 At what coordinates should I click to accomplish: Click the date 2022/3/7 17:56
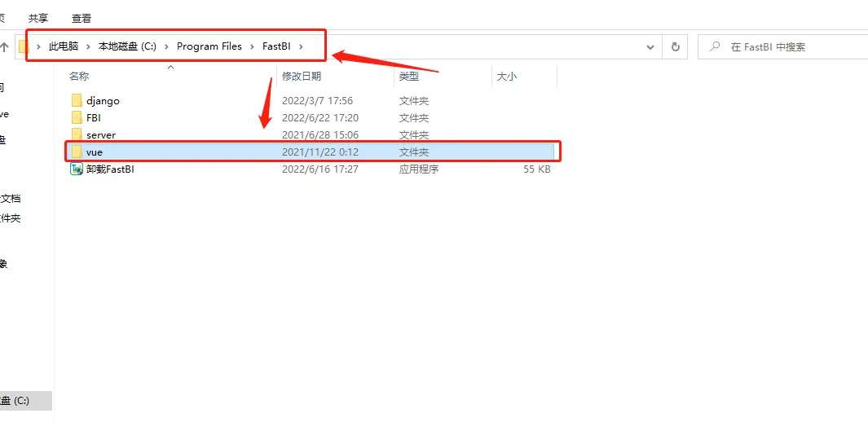point(317,101)
